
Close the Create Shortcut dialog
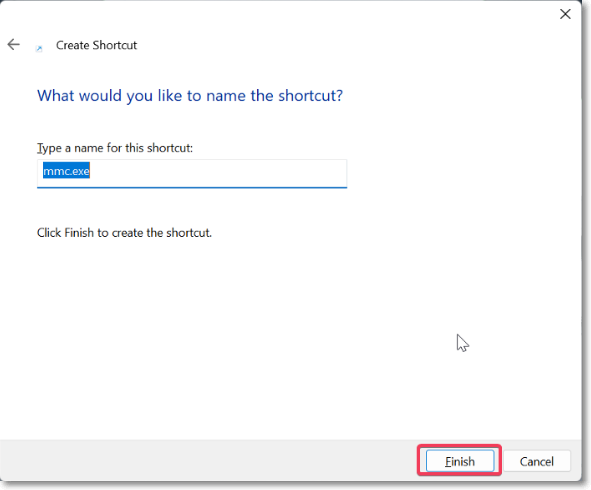(565, 14)
